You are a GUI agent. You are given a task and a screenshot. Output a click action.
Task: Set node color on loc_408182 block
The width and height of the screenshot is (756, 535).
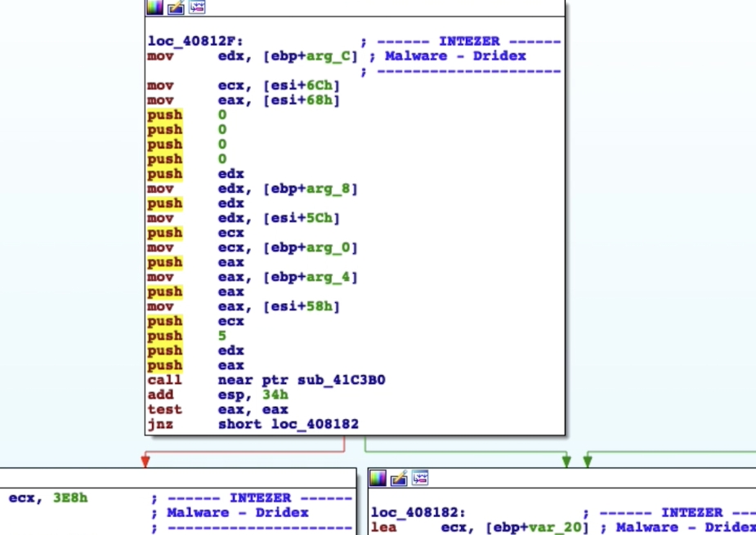[378, 478]
